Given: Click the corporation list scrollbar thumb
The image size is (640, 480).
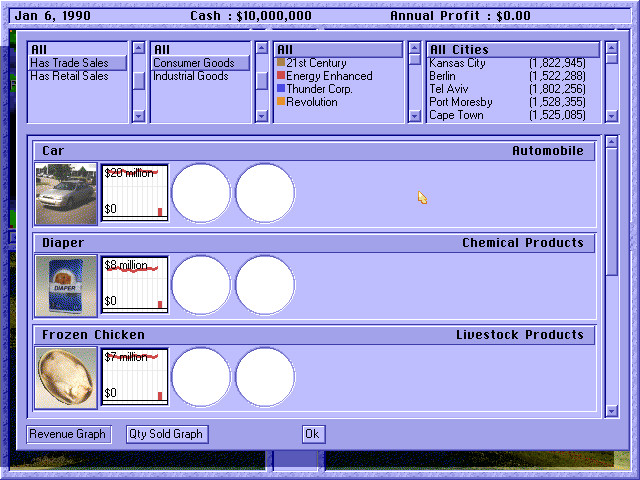Looking at the screenshot, I should coord(414,60).
